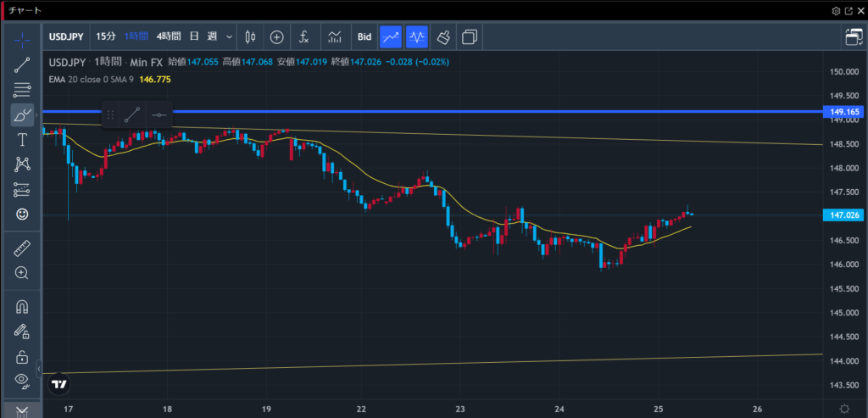Switch to 日 daily timeframe
This screenshot has width=868, height=418.
(x=194, y=36)
